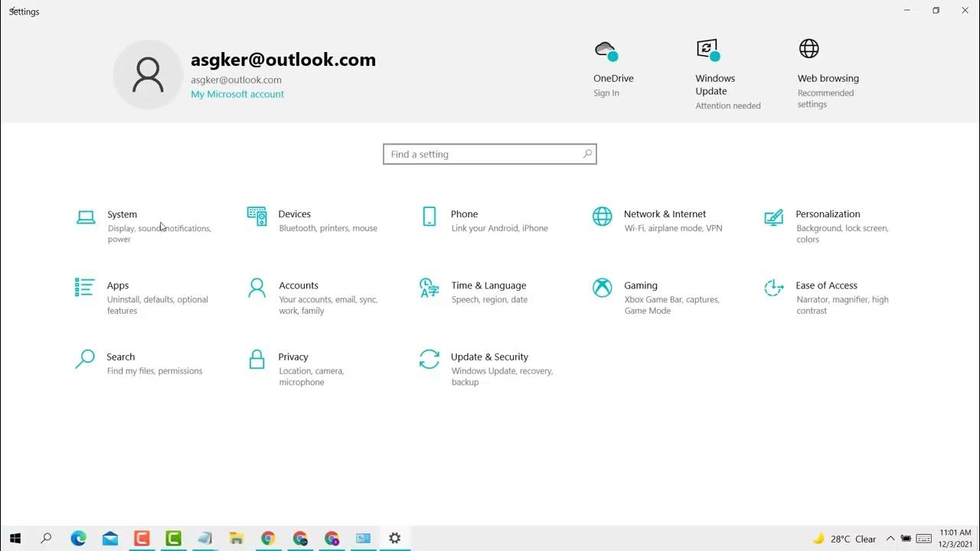The width and height of the screenshot is (980, 551).
Task: Open the Gaming settings category
Action: pos(658,298)
